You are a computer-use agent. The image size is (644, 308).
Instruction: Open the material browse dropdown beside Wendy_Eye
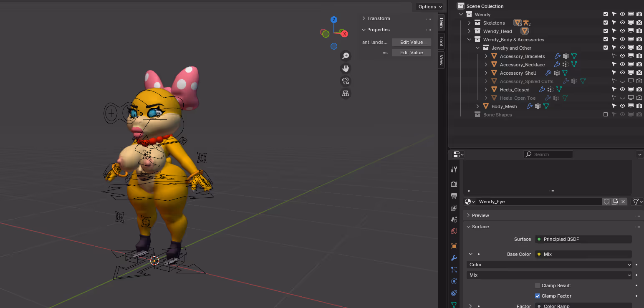coord(470,202)
